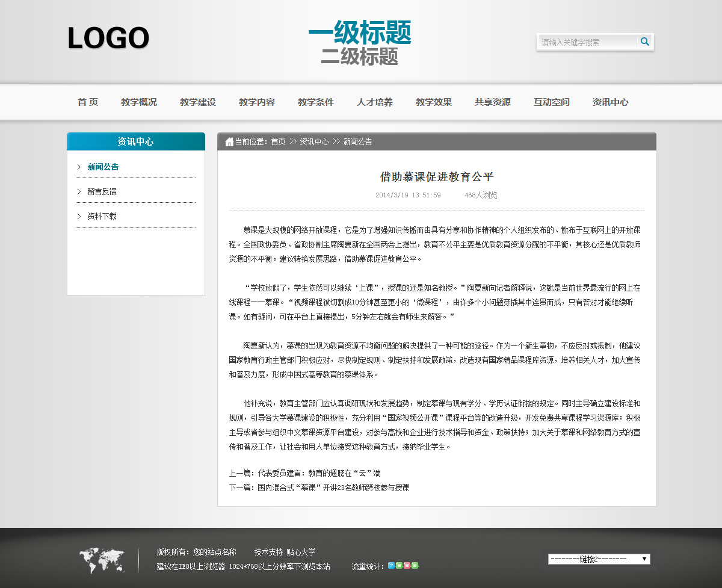Click the search magnifier icon

pyautogui.click(x=645, y=42)
